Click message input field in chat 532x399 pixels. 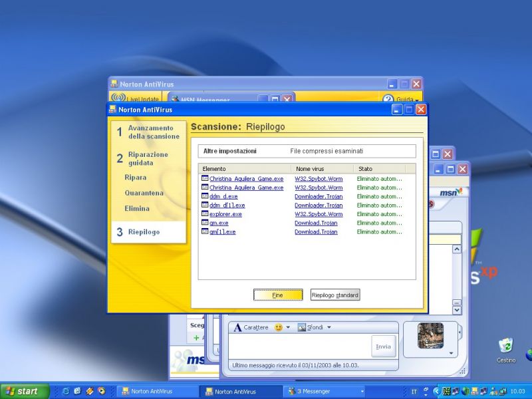click(x=300, y=346)
